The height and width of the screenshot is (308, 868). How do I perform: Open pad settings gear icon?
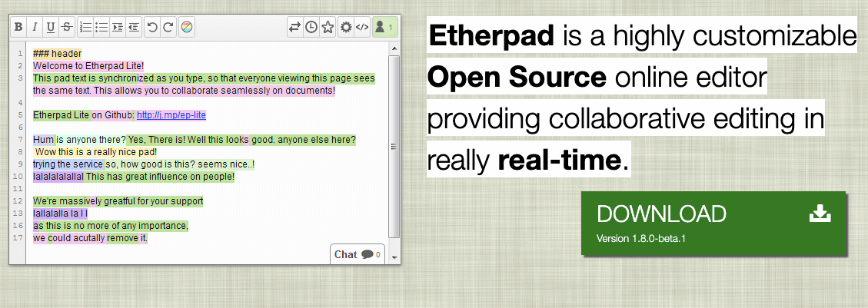click(x=346, y=27)
